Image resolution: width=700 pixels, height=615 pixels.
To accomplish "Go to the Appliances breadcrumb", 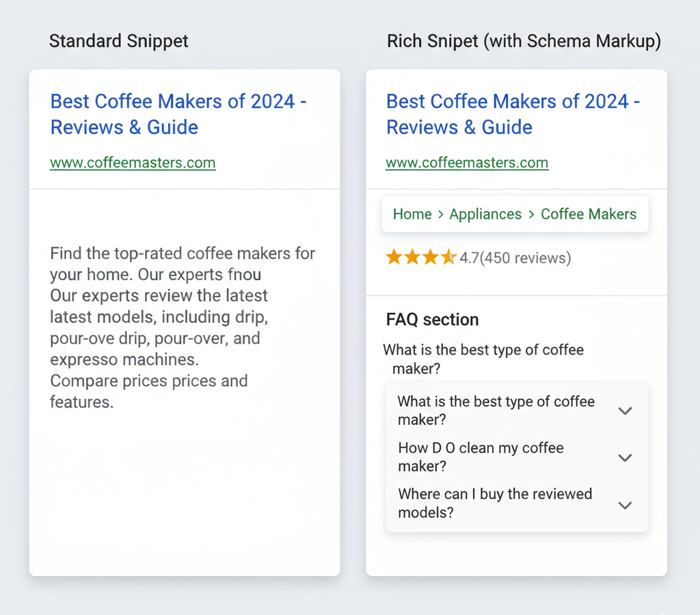I will 485,215.
